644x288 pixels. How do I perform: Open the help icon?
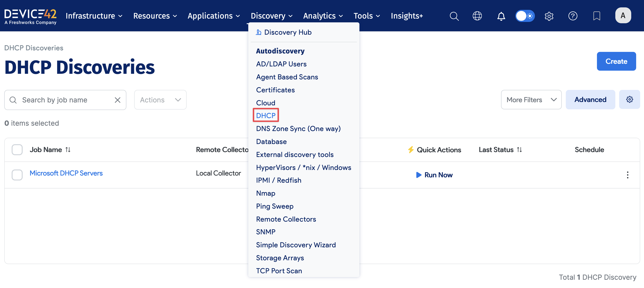[x=573, y=16]
